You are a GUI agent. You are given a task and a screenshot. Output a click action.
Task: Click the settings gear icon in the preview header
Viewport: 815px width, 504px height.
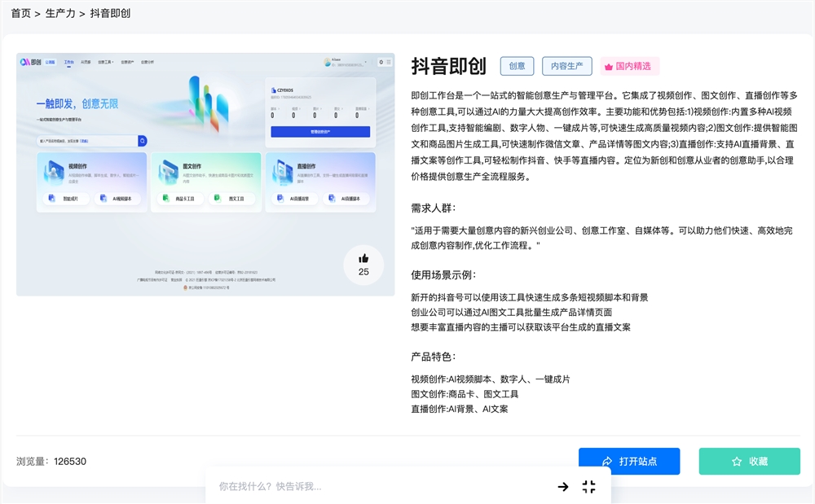[x=381, y=61]
